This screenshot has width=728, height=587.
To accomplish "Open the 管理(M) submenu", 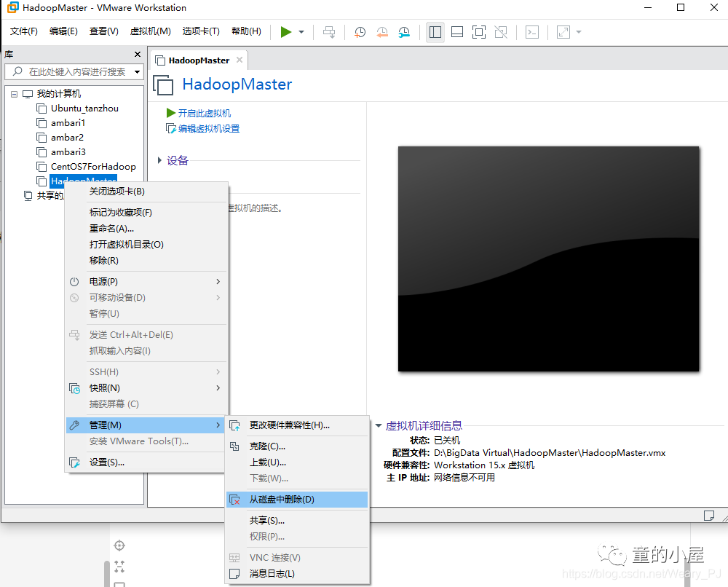I will [x=146, y=425].
